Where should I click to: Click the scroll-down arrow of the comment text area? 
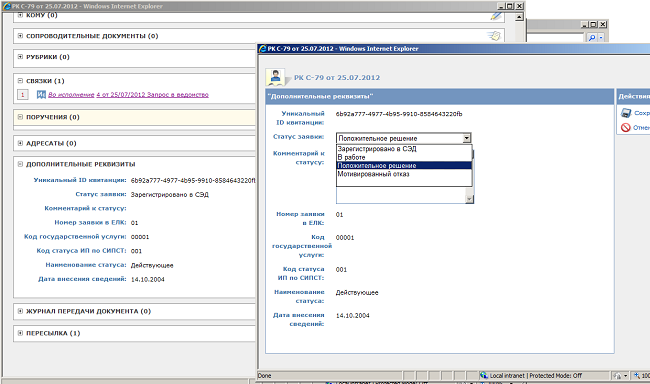(469, 199)
